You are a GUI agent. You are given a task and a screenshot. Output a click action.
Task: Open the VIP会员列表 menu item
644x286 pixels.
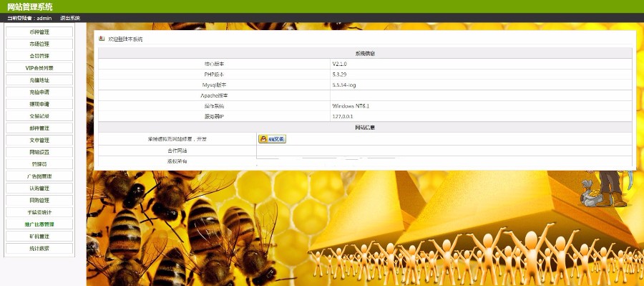pos(39,68)
